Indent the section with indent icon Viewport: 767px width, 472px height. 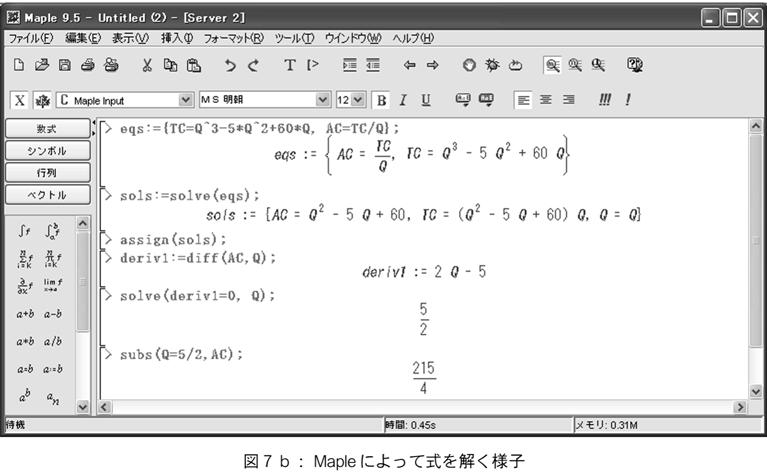[349, 65]
